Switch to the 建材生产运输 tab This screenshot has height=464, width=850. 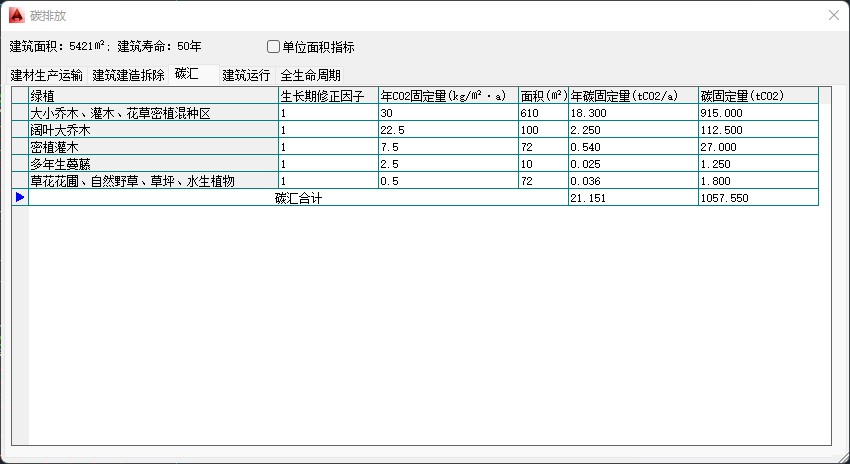point(47,75)
